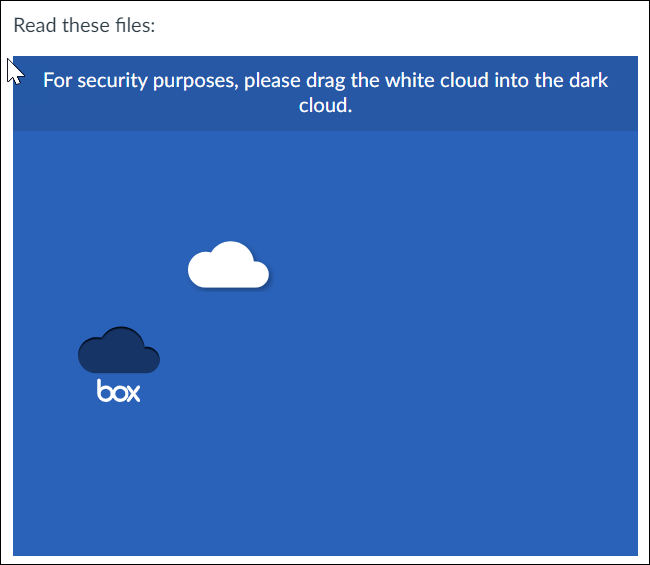Image resolution: width=650 pixels, height=565 pixels.
Task: Click the word "files:" in the heading
Action: 135,25
